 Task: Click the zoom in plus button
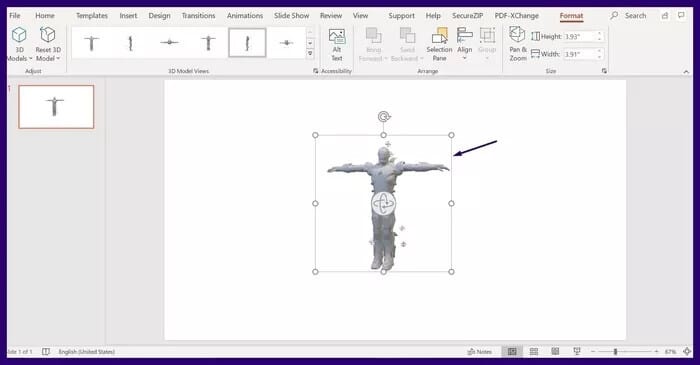(x=656, y=352)
